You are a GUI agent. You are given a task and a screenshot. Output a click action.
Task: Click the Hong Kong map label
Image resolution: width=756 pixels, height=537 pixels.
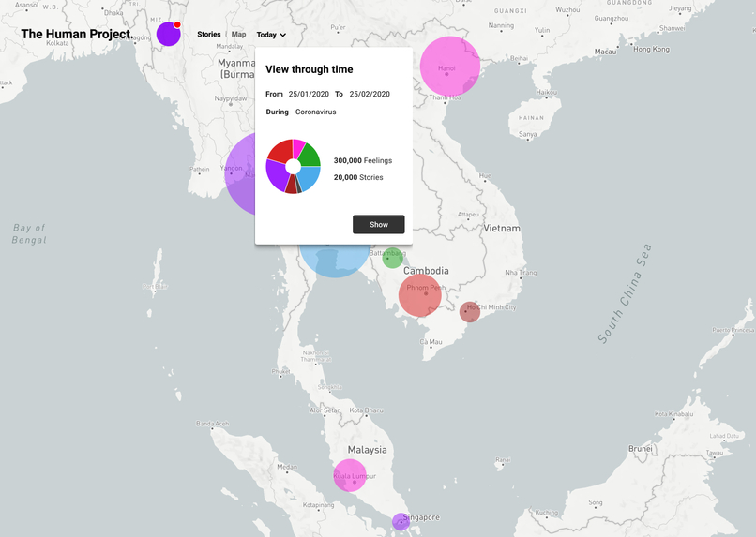[651, 49]
